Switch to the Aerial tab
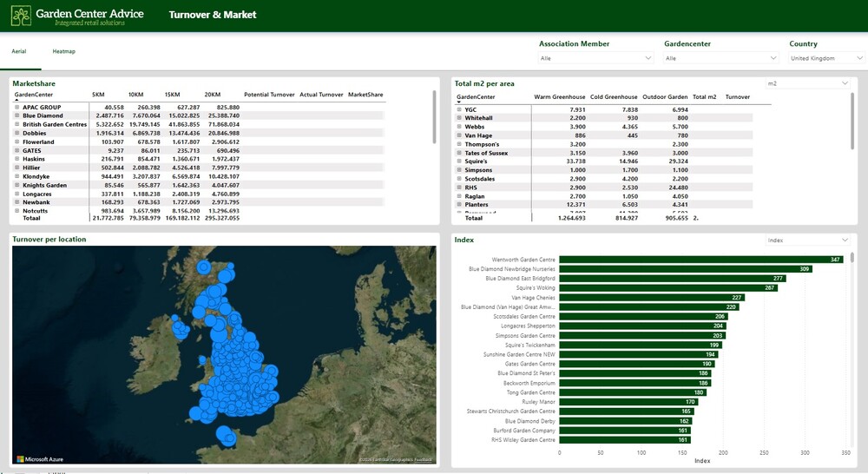The image size is (868, 474). pos(19,51)
